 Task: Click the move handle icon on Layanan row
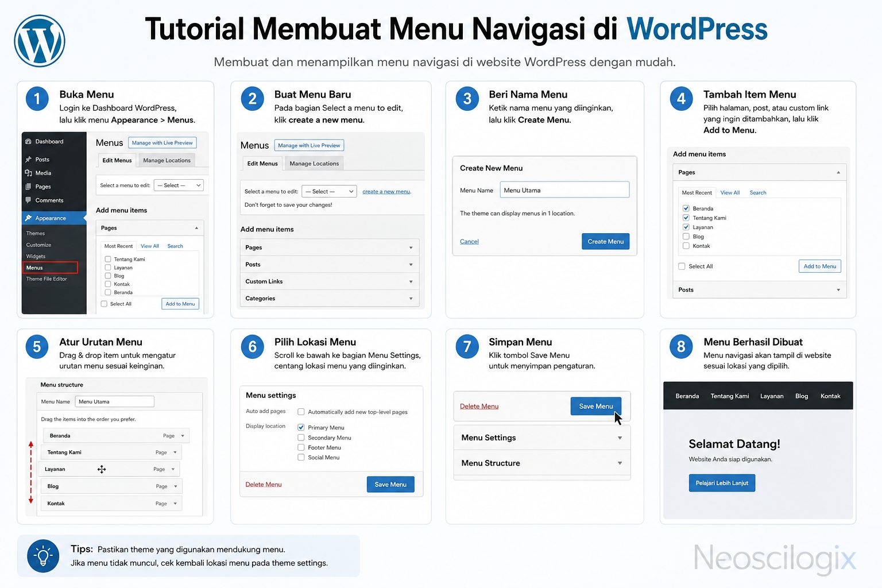point(102,470)
